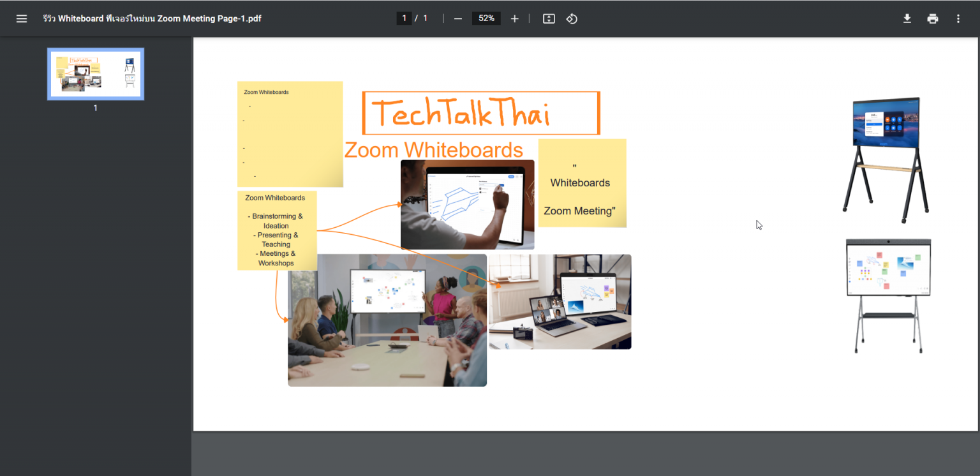Toggle the sidebar with the hamburger icon

tap(21, 18)
